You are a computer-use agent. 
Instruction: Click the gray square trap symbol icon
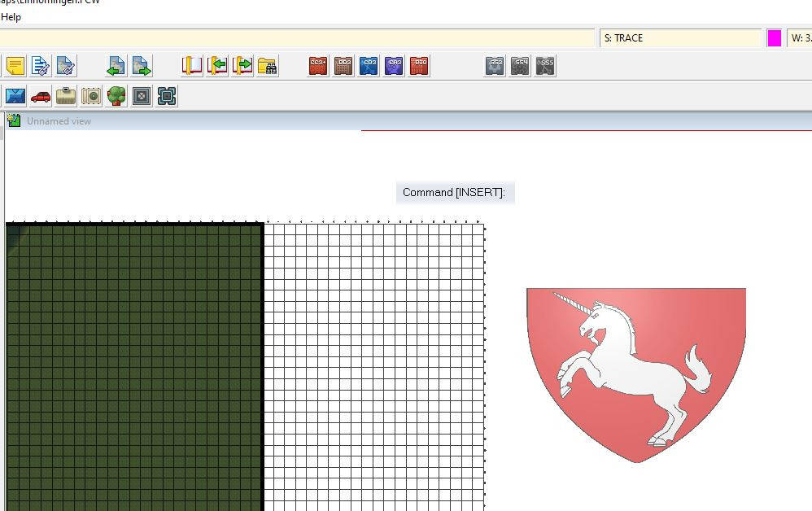click(142, 96)
